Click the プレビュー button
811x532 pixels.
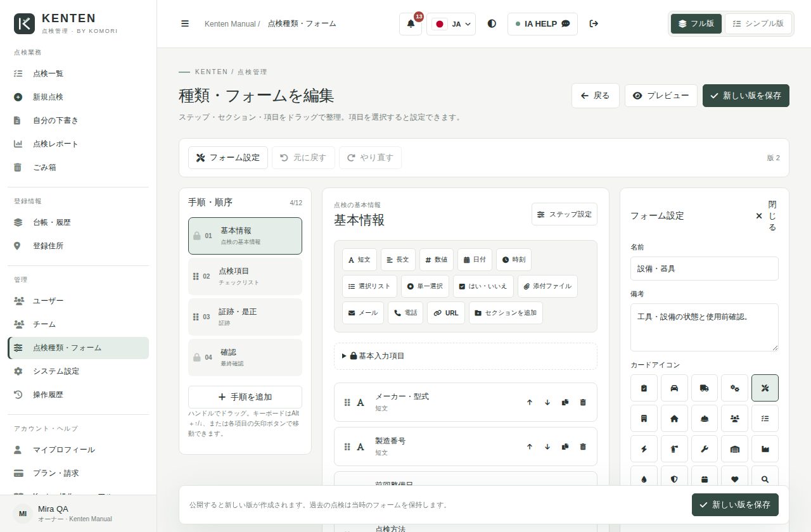coord(661,96)
